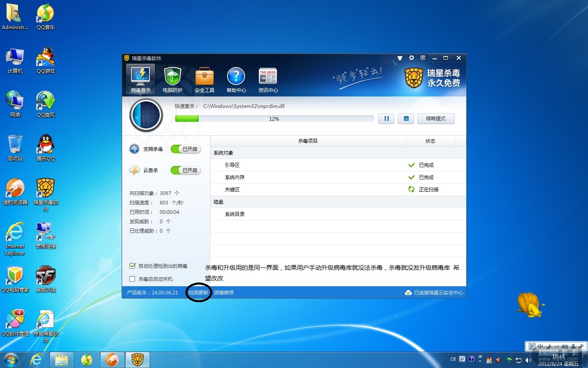Toggle the 云查杀 cloud scan switch

186,171
